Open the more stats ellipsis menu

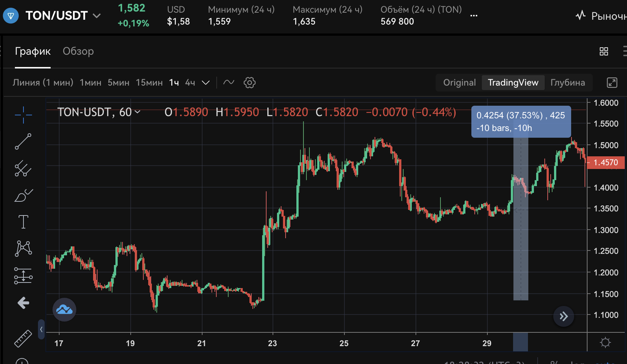point(474,16)
